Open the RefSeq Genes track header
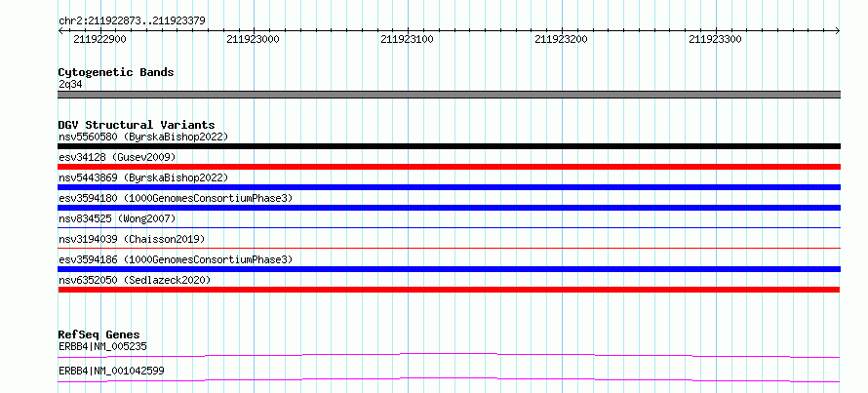Viewport: 868px width, 393px height. coord(99,334)
